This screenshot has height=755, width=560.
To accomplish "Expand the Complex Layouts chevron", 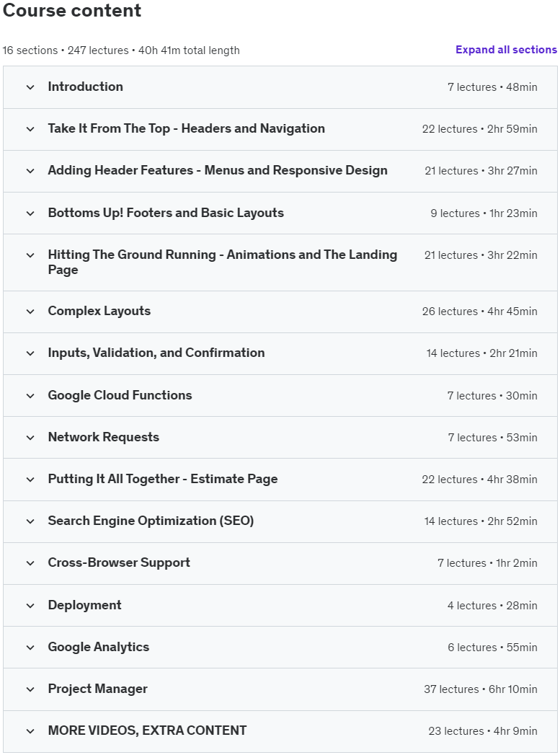I will 30,312.
